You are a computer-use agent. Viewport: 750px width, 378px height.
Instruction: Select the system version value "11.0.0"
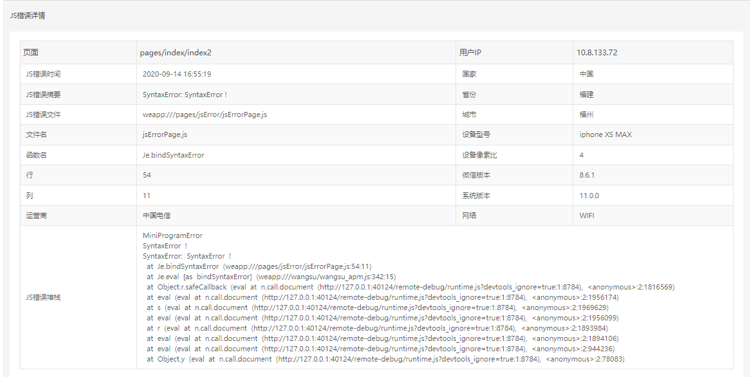tap(589, 196)
